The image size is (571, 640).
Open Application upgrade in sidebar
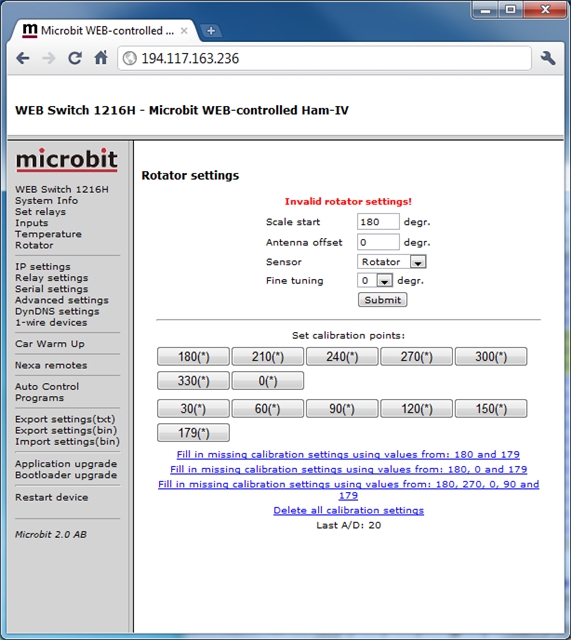[x=66, y=464]
